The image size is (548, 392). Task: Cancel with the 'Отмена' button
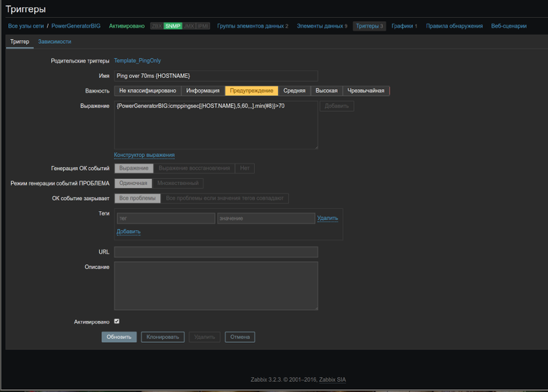click(240, 337)
